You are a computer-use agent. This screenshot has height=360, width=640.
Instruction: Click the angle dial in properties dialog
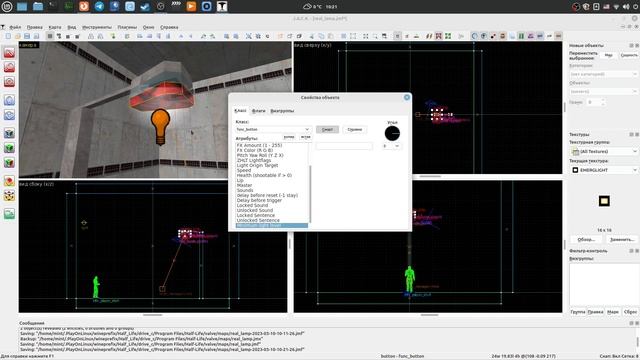pyautogui.click(x=392, y=133)
